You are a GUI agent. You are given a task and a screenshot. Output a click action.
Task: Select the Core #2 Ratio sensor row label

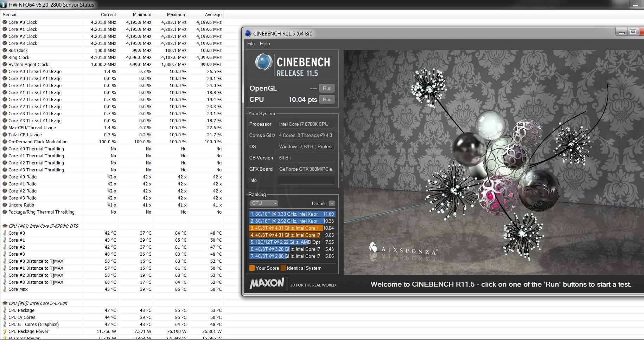[x=23, y=191]
